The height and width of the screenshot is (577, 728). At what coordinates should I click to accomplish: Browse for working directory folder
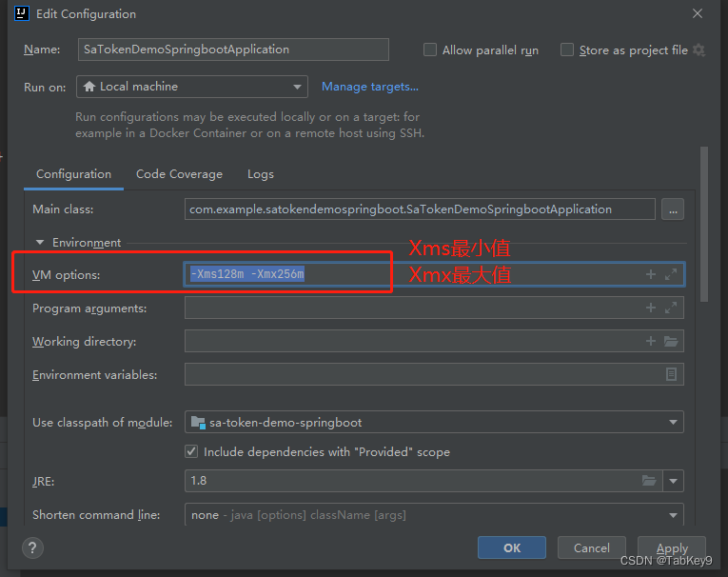[x=671, y=341]
